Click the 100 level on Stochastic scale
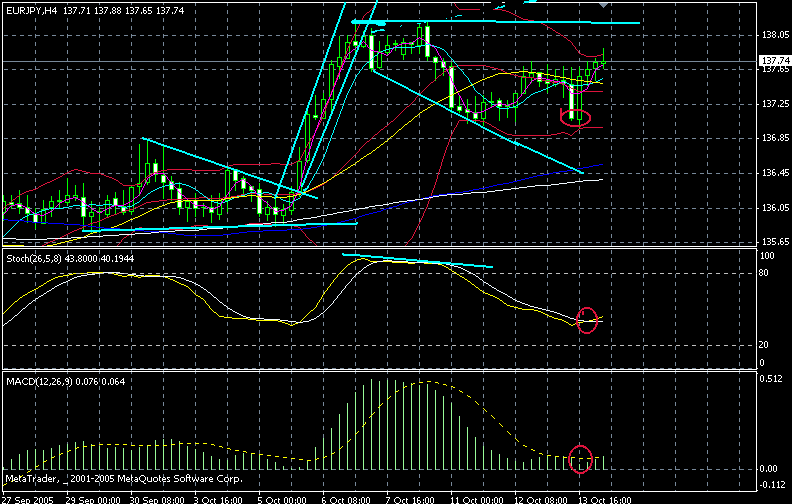Screen dimensions: 792x504 tap(767, 256)
